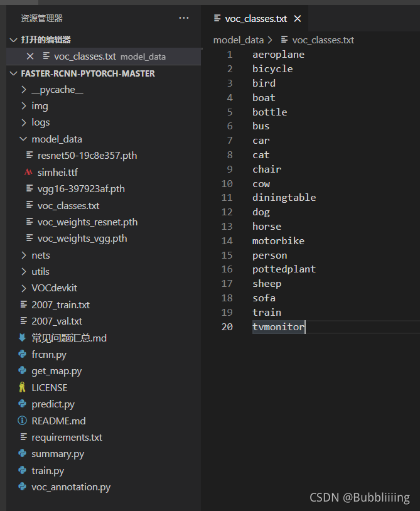Open train.py file name

click(48, 471)
